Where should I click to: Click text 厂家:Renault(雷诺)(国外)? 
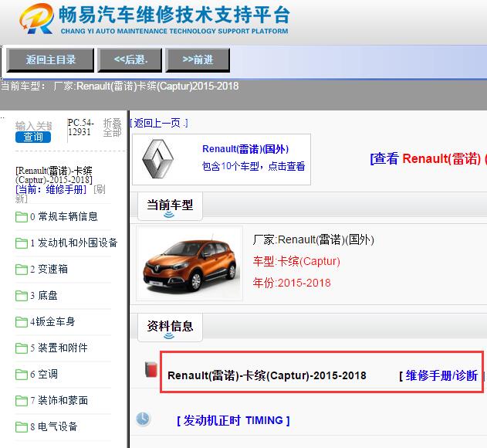(x=313, y=239)
